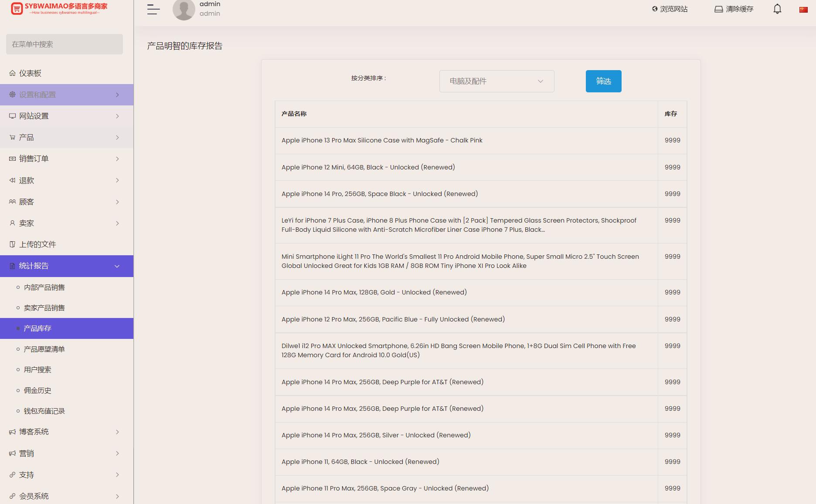
Task: Click the 销售订单 money icon
Action: click(x=12, y=159)
